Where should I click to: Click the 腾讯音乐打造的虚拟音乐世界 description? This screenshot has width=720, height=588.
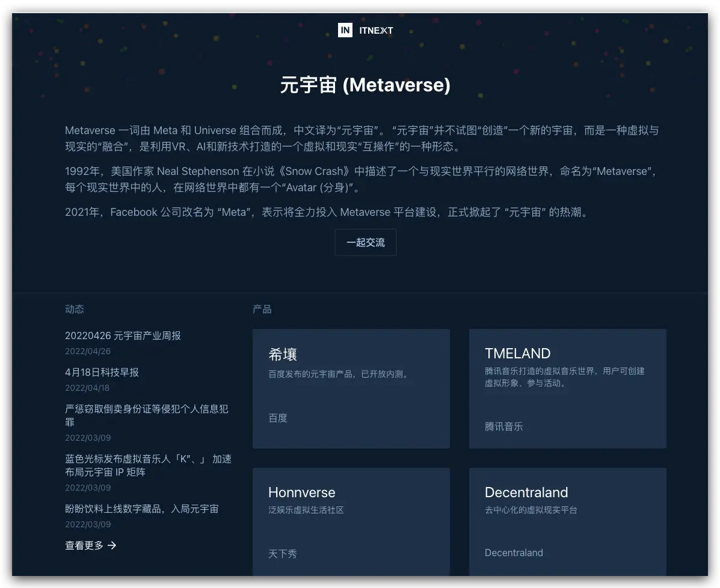click(x=565, y=377)
